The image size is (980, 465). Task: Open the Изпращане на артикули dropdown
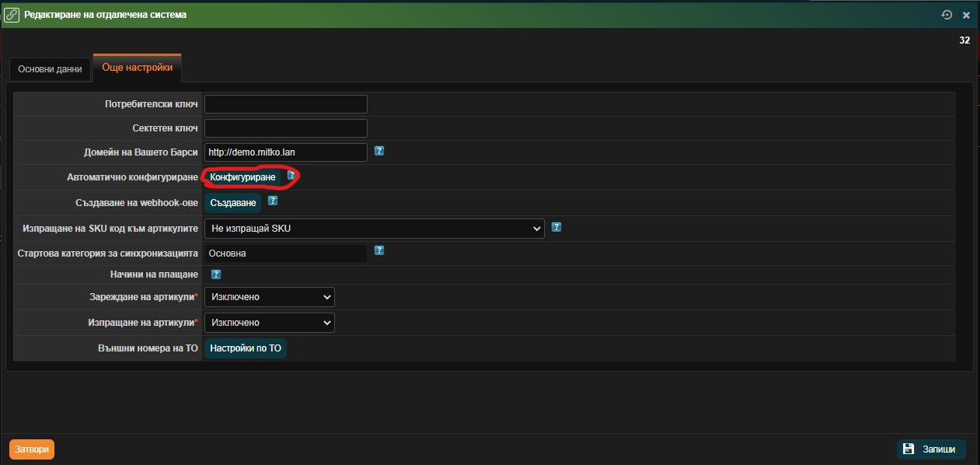click(x=270, y=323)
